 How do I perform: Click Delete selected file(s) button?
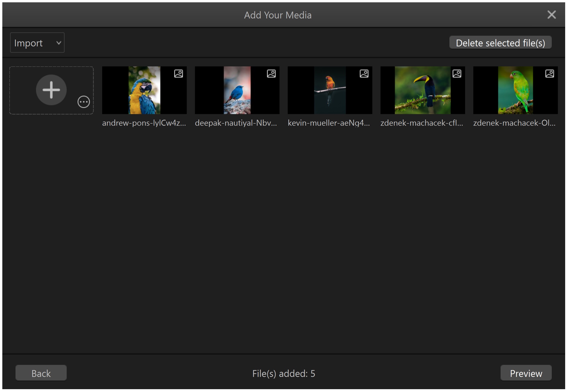click(500, 43)
